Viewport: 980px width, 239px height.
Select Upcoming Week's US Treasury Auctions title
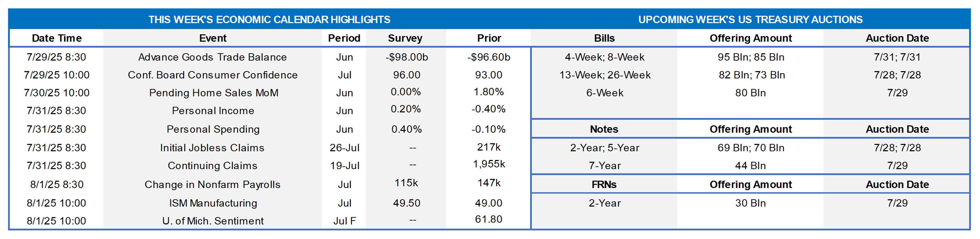[x=750, y=20]
